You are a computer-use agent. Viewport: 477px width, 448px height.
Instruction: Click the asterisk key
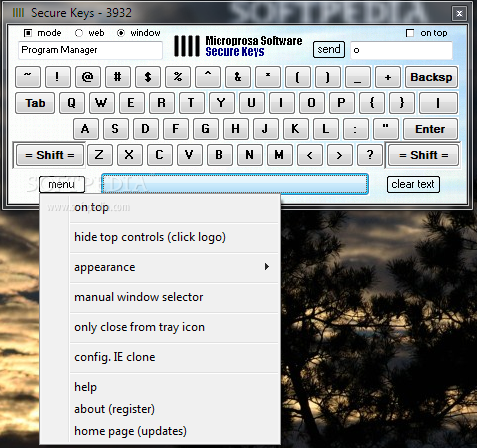(268, 77)
